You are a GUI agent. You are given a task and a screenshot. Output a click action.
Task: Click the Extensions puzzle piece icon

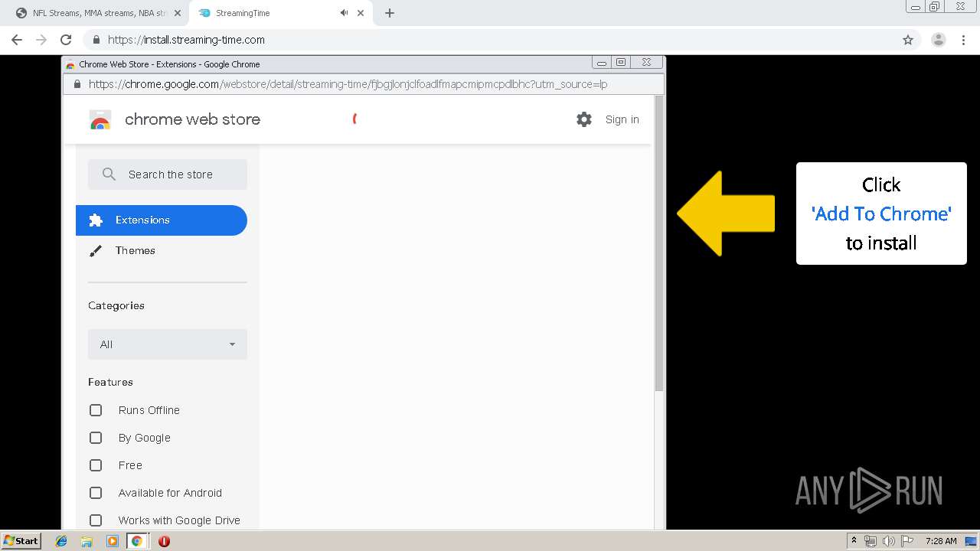click(96, 220)
